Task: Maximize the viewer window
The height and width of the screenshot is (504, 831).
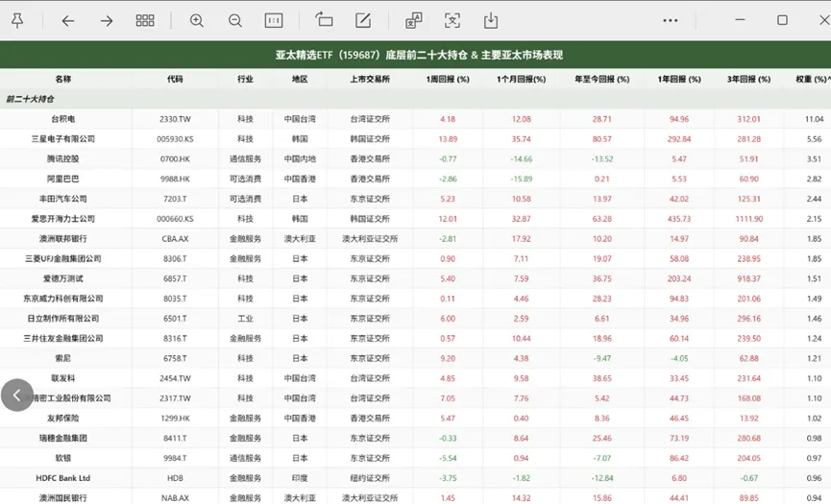Action: click(x=782, y=20)
